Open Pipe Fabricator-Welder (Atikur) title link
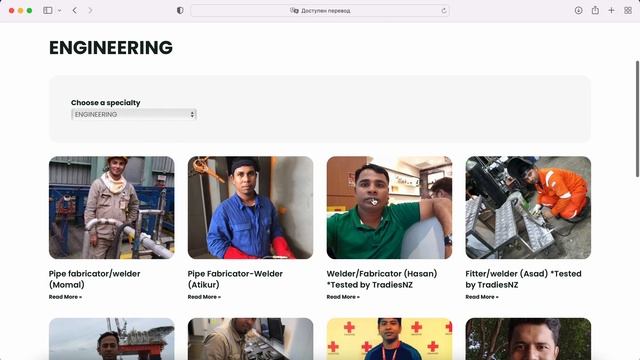 (235, 279)
